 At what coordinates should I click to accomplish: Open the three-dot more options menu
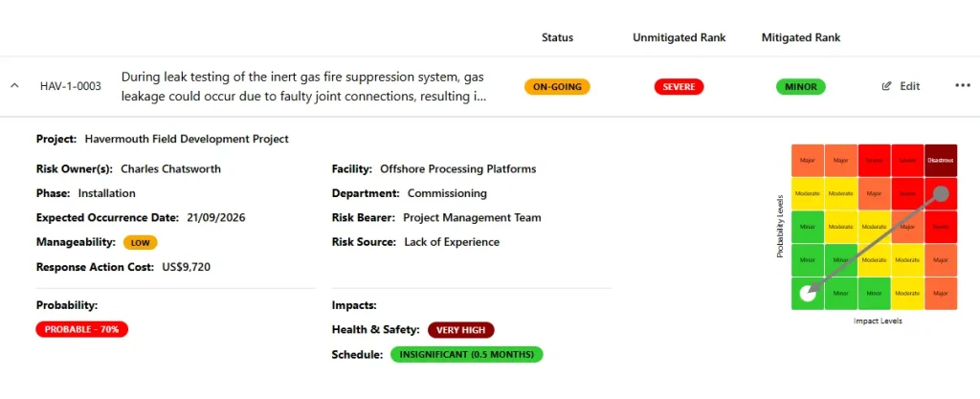click(963, 86)
